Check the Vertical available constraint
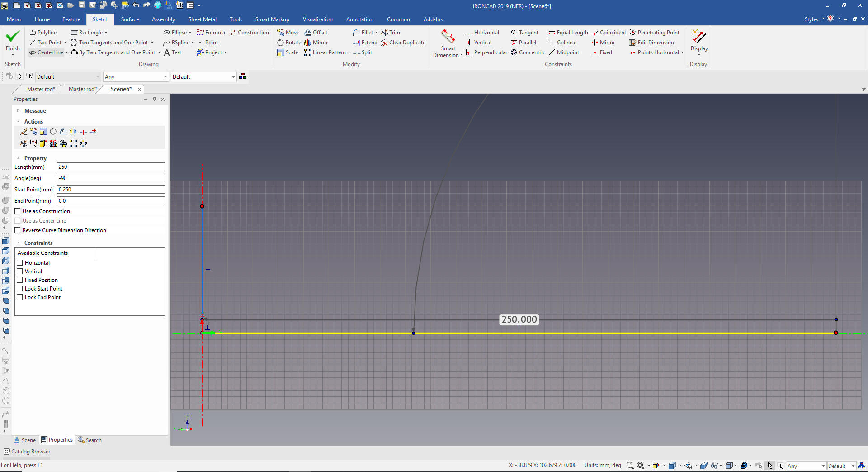Viewport: 868px width, 472px height. 20,272
